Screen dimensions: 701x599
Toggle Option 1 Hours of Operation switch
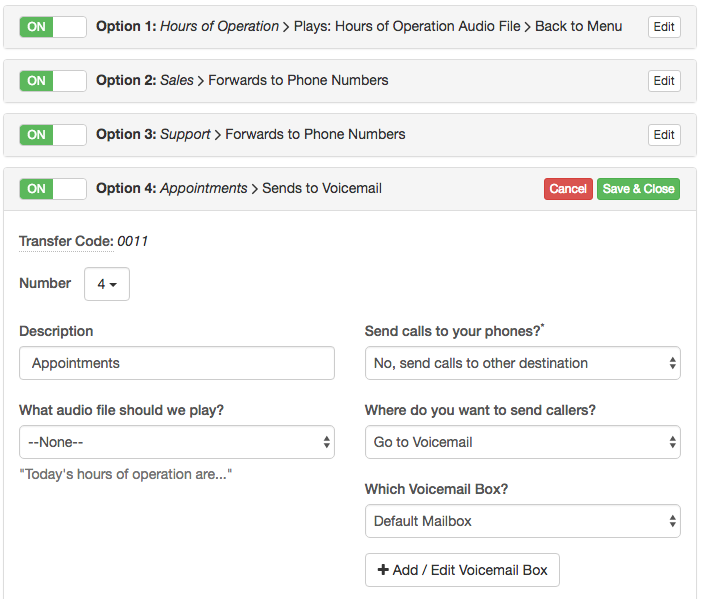point(53,27)
